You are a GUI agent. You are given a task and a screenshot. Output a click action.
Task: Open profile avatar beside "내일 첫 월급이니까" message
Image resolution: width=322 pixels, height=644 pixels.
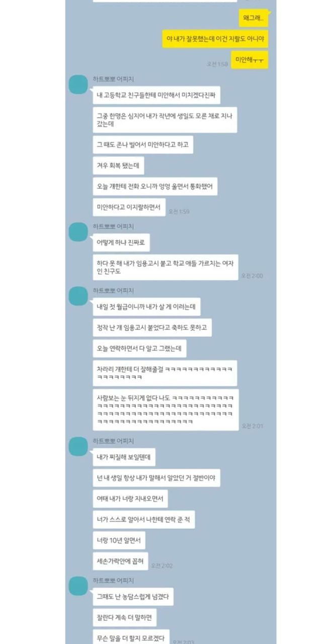[78, 296]
